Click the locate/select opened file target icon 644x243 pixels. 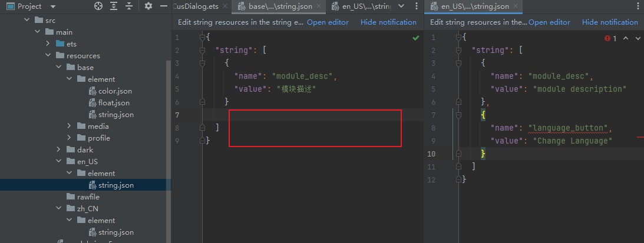point(98,6)
